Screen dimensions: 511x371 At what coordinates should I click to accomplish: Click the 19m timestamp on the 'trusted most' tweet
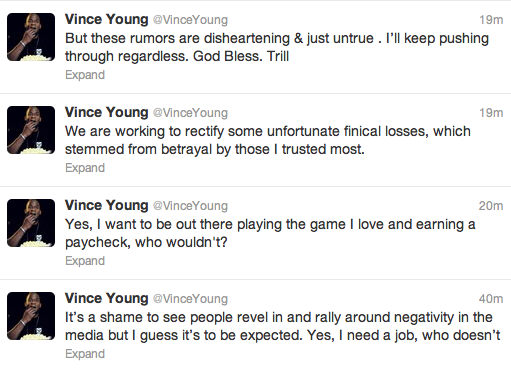click(x=491, y=113)
